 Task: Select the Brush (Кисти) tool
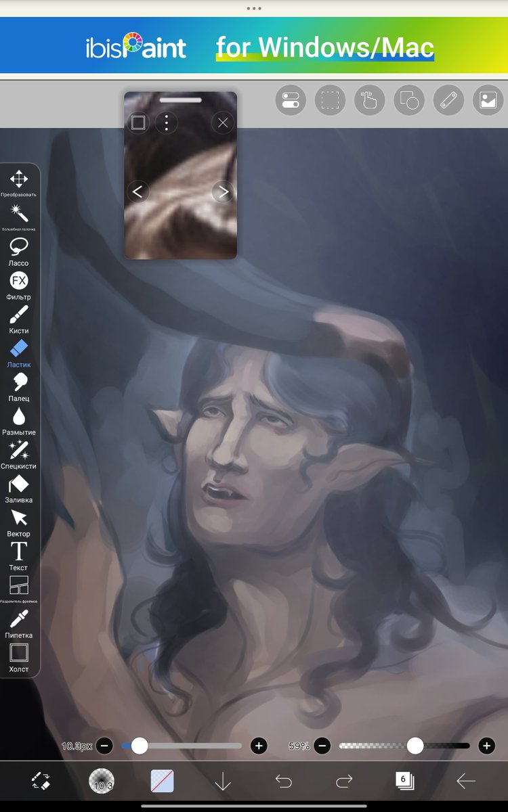[x=19, y=319]
